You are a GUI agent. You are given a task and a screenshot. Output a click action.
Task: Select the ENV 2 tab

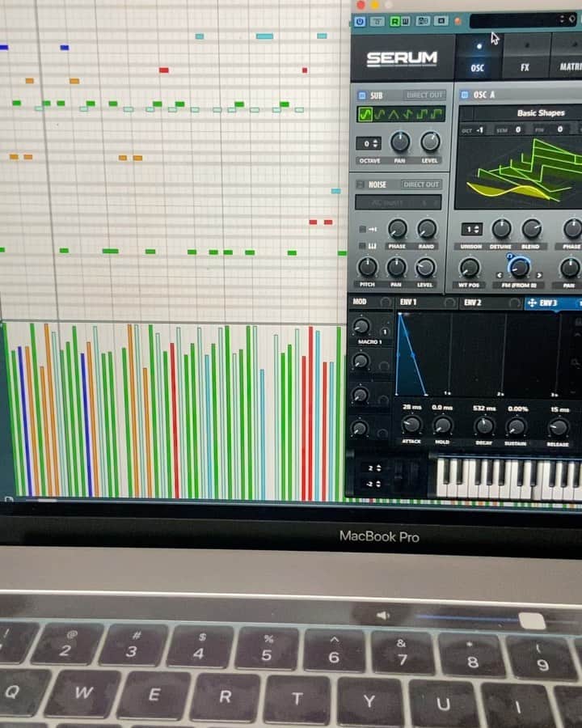click(472, 303)
